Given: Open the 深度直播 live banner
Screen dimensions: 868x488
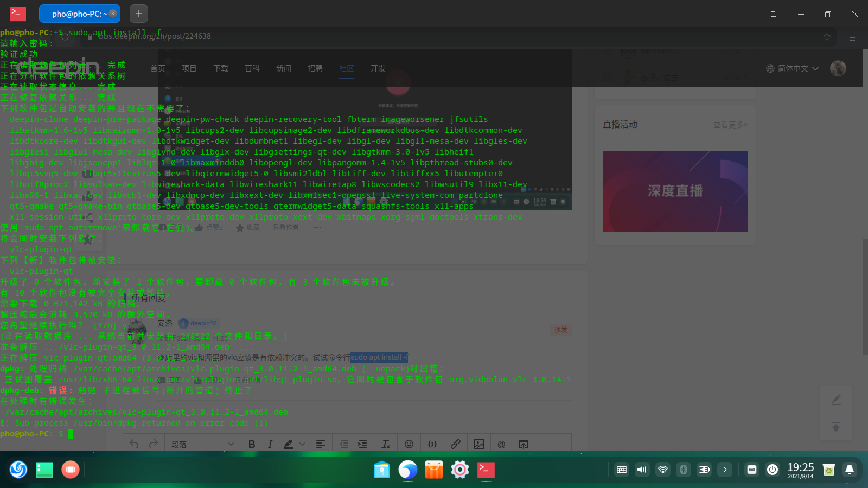Looking at the screenshot, I should coord(675,191).
